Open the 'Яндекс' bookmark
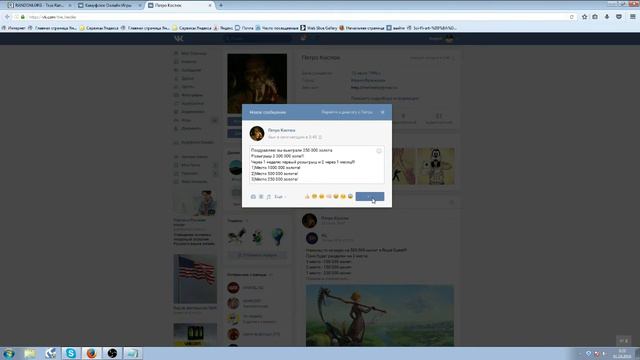This screenshot has width=640, height=360. [x=223, y=28]
